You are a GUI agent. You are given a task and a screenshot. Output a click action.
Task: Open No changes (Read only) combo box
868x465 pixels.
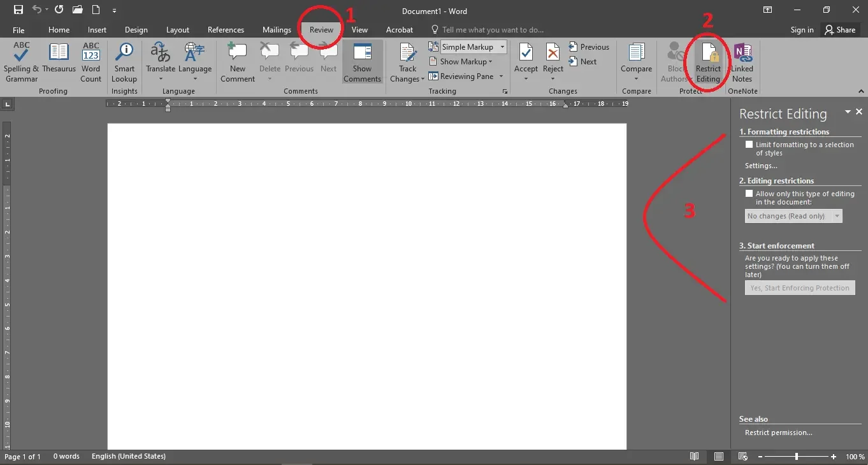click(x=793, y=216)
